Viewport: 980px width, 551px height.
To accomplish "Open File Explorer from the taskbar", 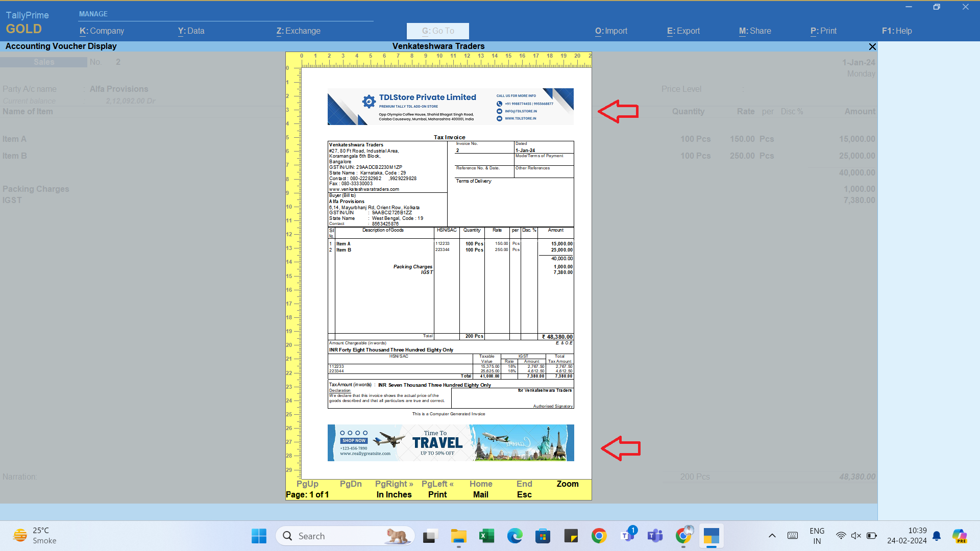I will coord(458,536).
